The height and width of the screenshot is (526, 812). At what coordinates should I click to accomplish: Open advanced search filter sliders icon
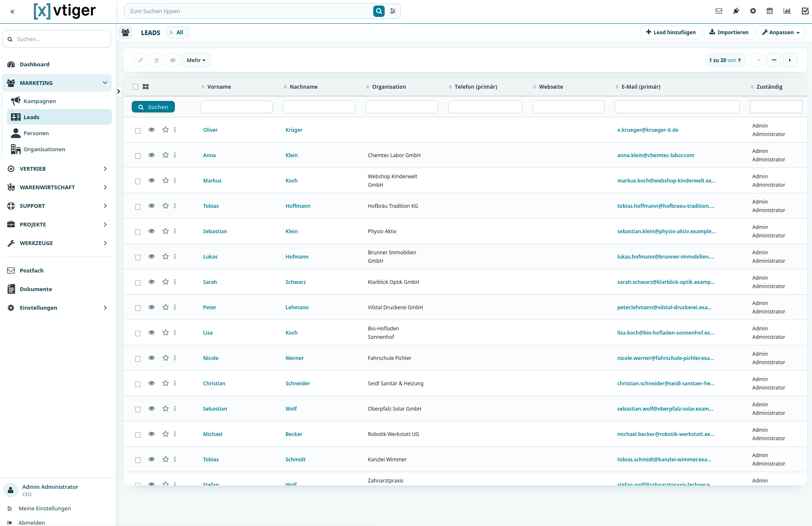coord(393,11)
